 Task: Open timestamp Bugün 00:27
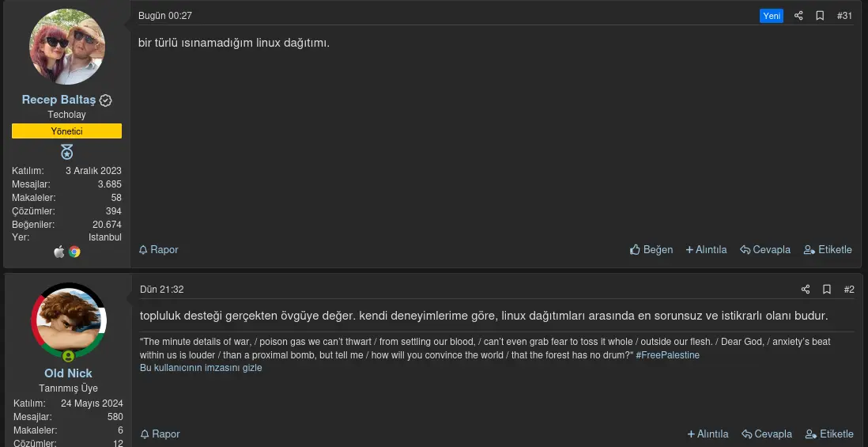coord(165,16)
